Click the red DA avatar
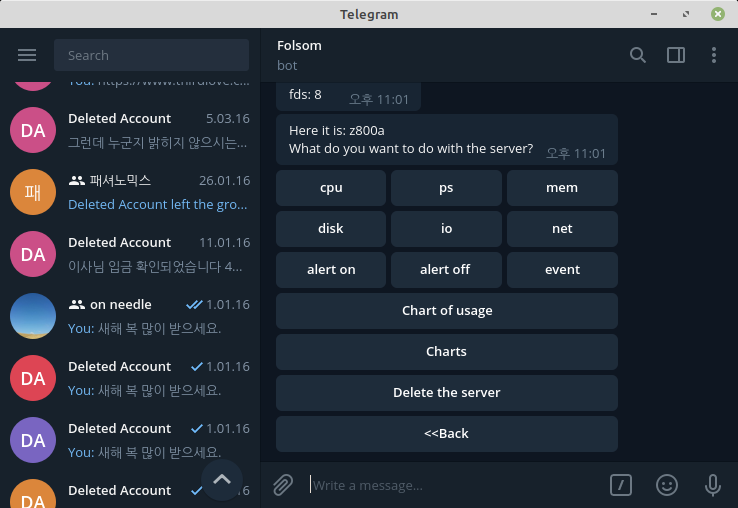This screenshot has height=508, width=738. (x=33, y=378)
